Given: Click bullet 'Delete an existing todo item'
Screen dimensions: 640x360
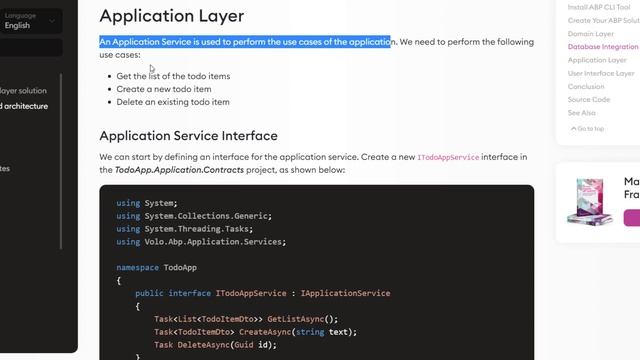Looking at the screenshot, I should (173, 102).
